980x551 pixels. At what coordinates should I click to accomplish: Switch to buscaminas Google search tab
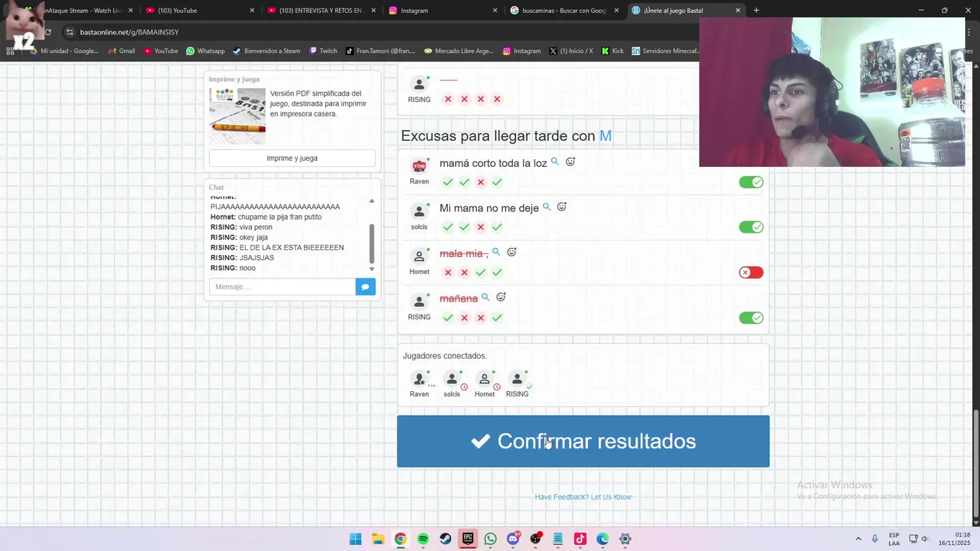point(565,11)
